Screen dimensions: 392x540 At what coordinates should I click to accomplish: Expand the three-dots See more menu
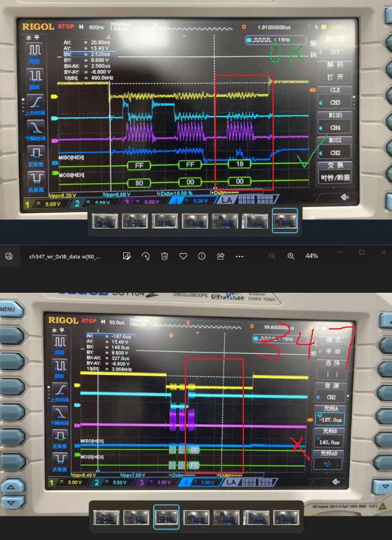click(x=240, y=256)
